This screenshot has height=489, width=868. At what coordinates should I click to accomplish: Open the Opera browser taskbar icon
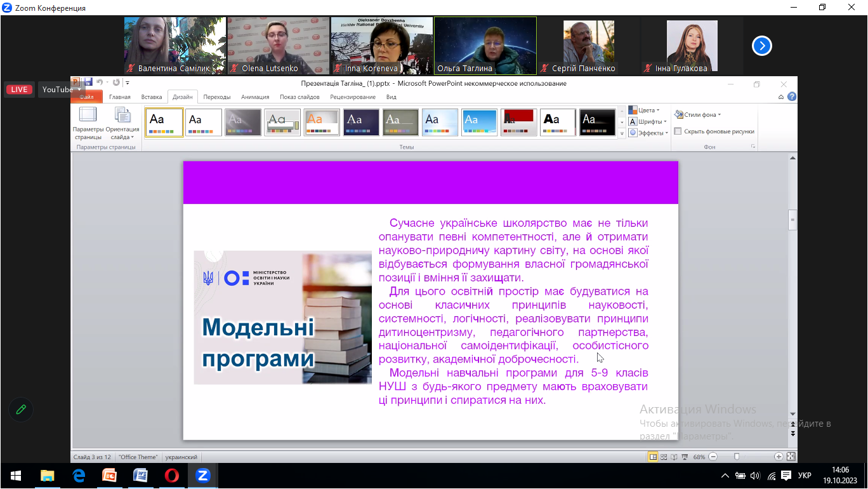click(171, 476)
